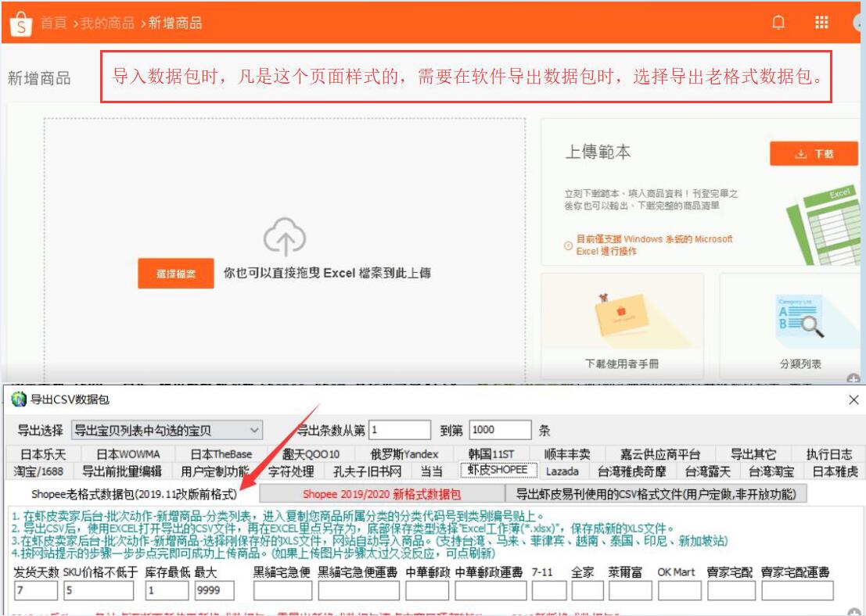Click the 到第 end count field
This screenshot has width=866, height=616.
[x=500, y=430]
